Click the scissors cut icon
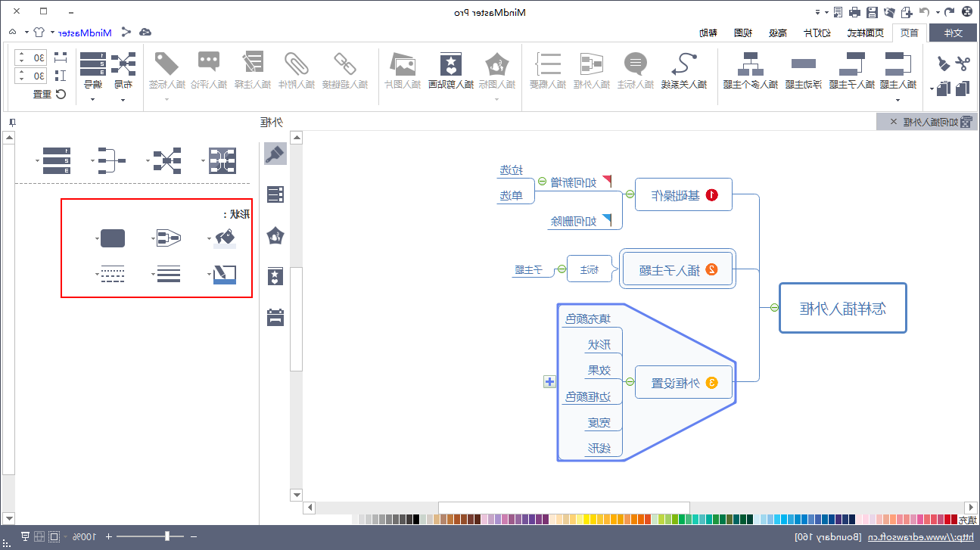The image size is (980, 550). (x=961, y=64)
